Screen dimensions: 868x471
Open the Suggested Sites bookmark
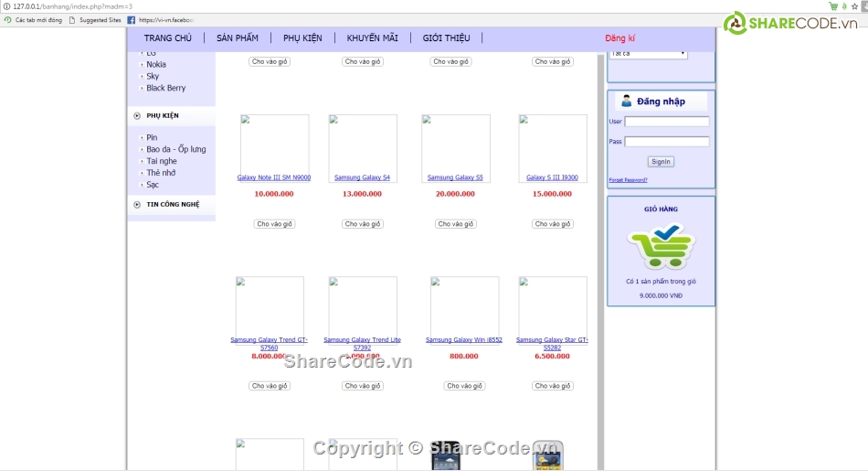click(95, 20)
